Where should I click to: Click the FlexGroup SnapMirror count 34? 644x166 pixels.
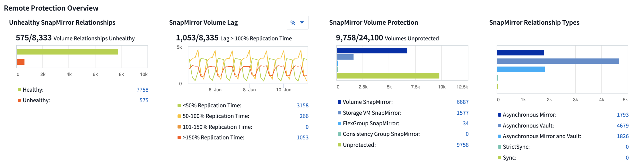click(466, 123)
